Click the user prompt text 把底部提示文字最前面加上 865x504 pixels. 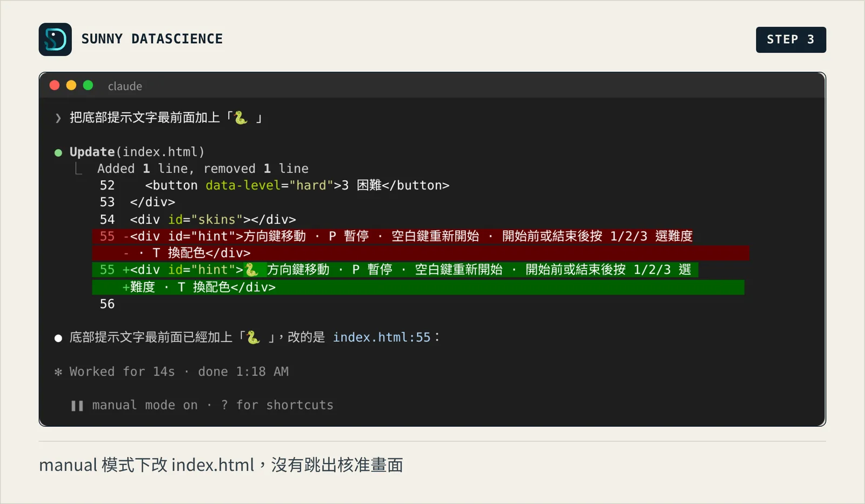click(145, 118)
